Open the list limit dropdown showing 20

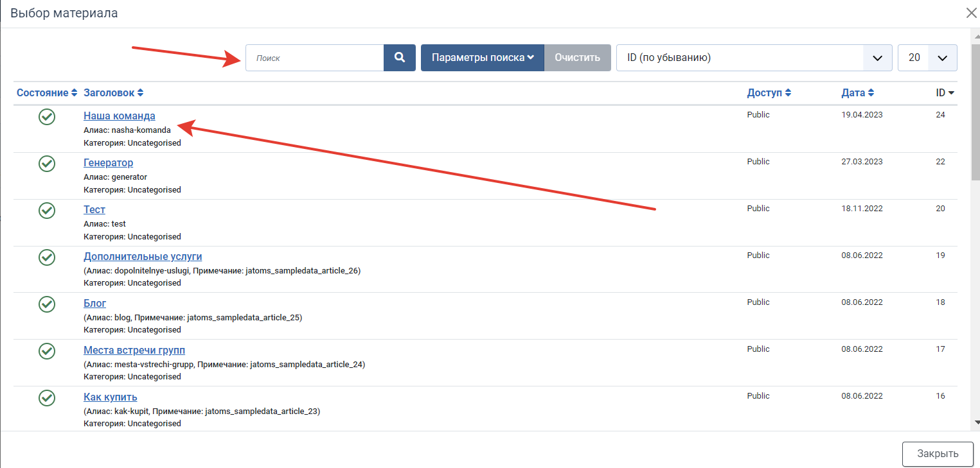pos(927,58)
